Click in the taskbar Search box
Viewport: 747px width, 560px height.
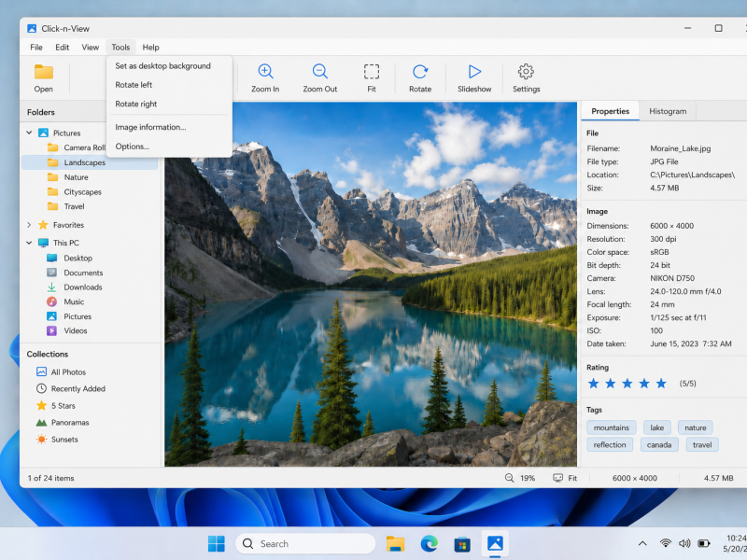(x=305, y=543)
